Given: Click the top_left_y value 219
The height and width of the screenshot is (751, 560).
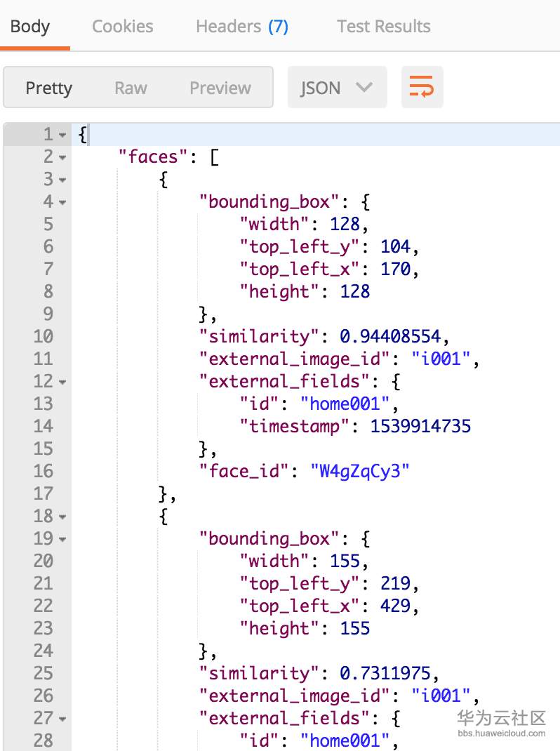Looking at the screenshot, I should [395, 583].
